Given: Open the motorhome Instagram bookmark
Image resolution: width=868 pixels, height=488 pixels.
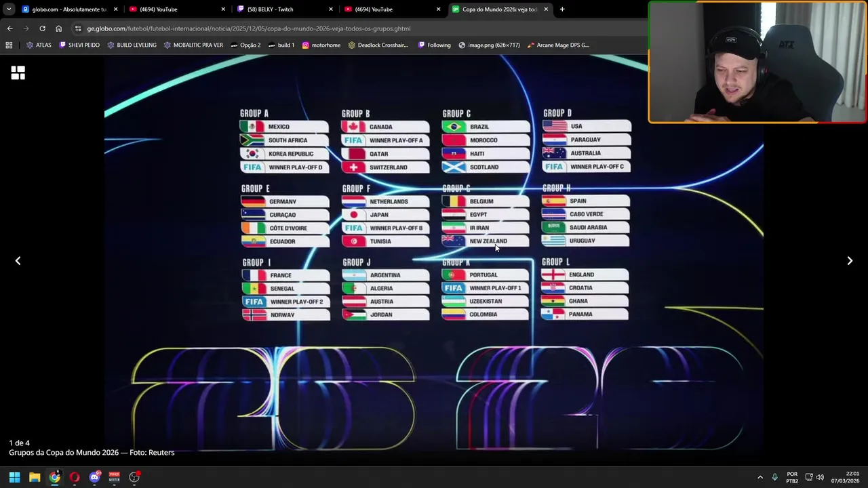Looking at the screenshot, I should coord(321,45).
